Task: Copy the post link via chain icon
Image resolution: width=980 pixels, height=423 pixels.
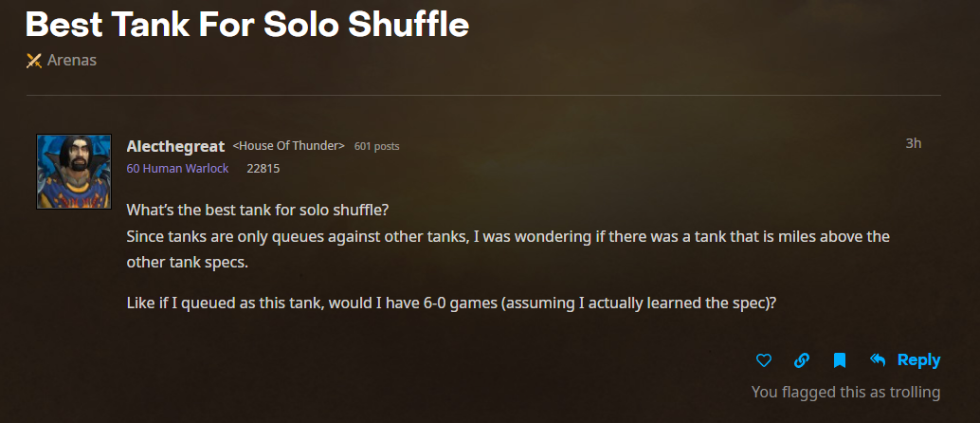Action: point(801,360)
